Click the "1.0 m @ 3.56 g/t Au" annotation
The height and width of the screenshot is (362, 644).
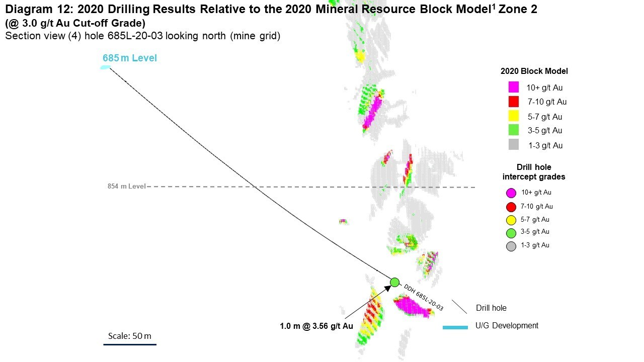(x=316, y=326)
